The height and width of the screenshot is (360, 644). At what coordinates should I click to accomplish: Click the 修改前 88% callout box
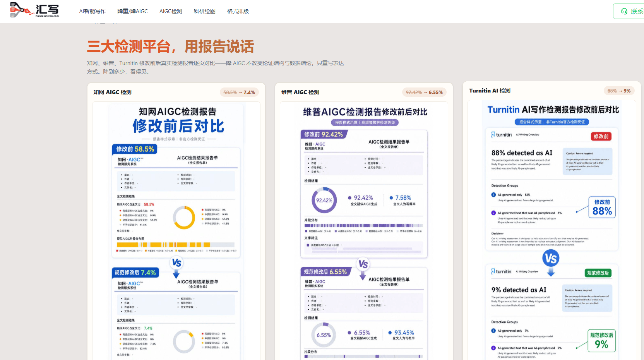(602, 207)
